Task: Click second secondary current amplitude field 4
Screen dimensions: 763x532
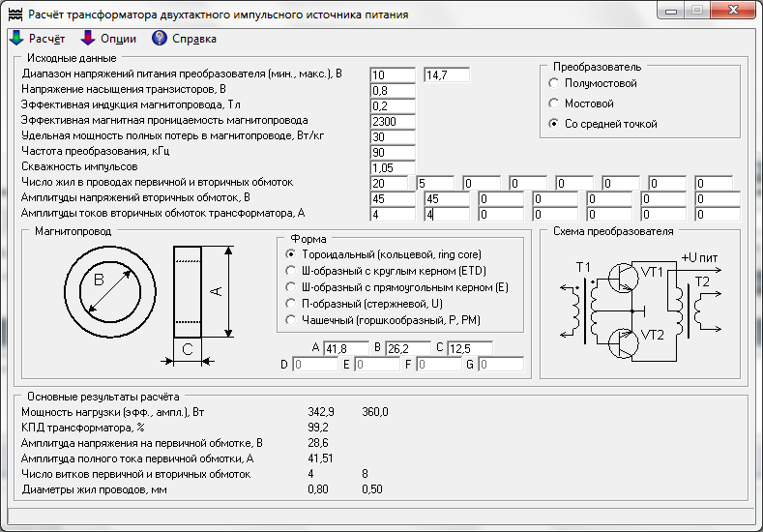Action: click(447, 214)
